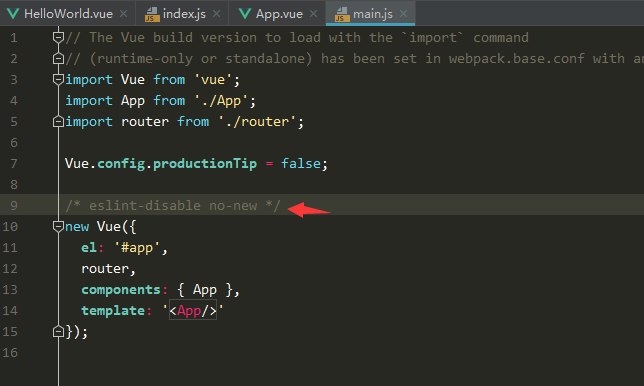The image size is (644, 386).
Task: Click 'App' inside braces on line 13
Action: [x=205, y=290]
